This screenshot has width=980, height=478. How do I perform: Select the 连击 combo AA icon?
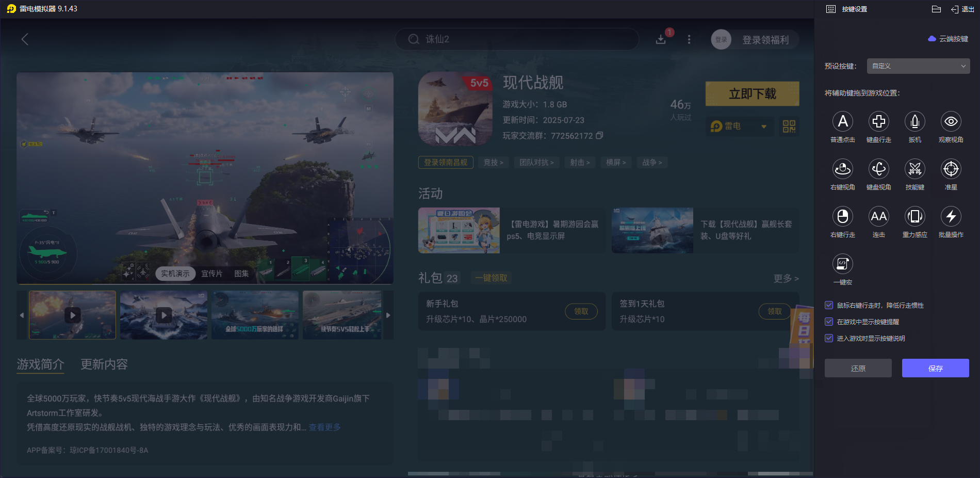879,216
